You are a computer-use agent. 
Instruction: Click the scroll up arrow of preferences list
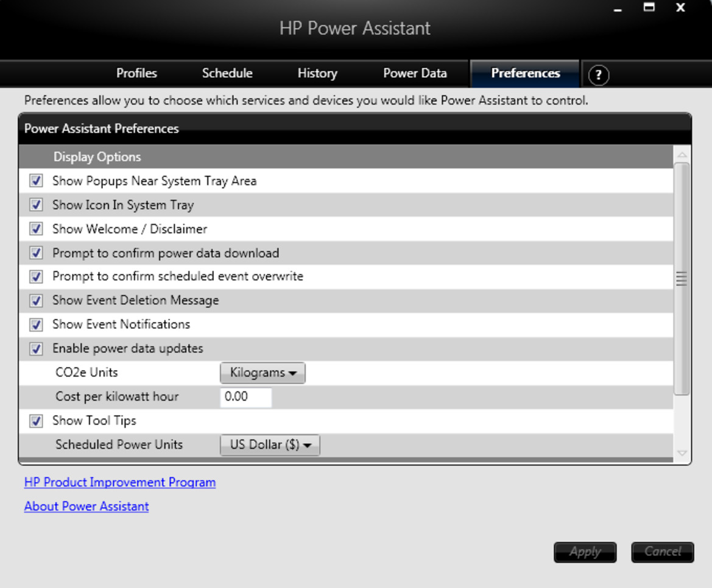682,155
